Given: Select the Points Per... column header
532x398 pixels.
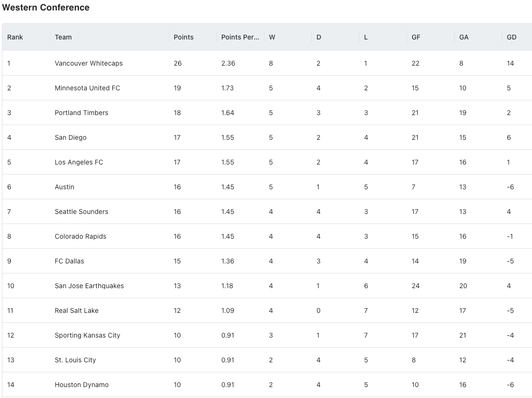Looking at the screenshot, I should tap(240, 37).
